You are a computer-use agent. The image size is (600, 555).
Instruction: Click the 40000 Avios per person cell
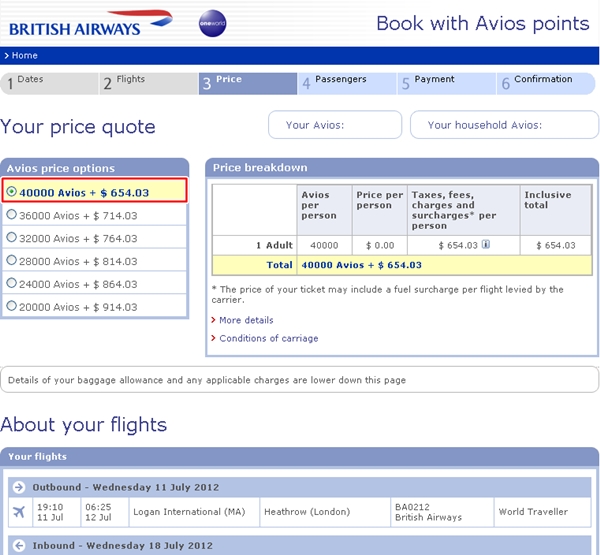click(324, 245)
